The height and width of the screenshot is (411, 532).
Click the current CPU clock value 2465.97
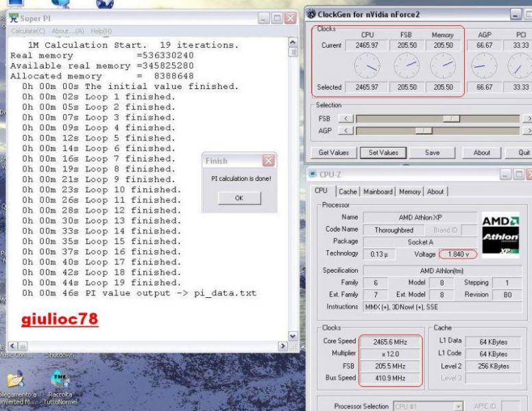(x=366, y=45)
